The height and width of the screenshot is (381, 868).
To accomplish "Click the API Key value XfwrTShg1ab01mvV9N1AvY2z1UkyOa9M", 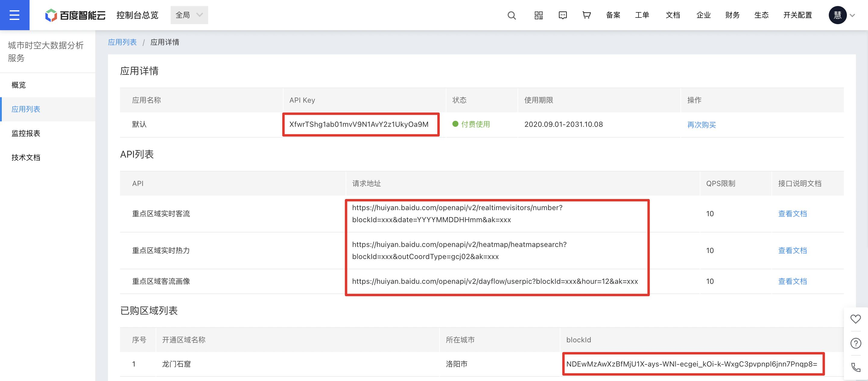I will 359,124.
